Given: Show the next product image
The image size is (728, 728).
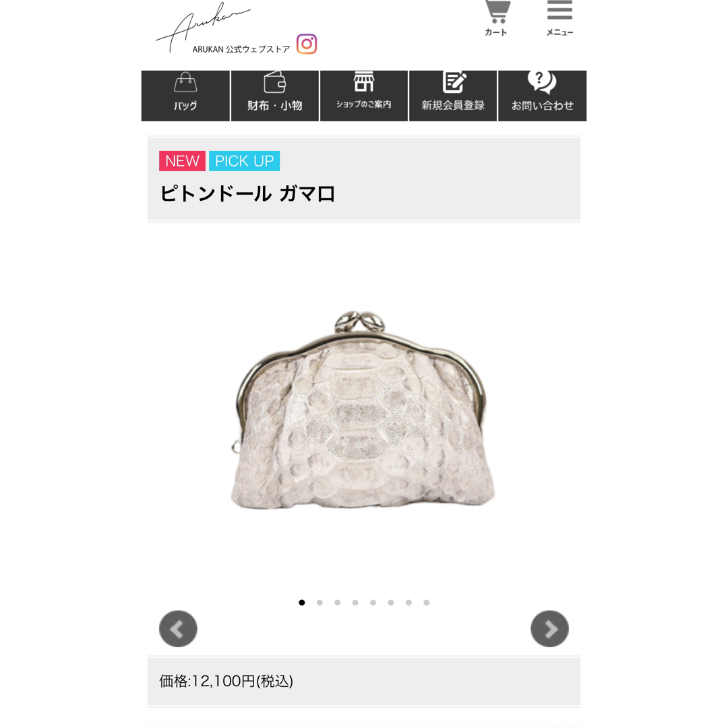Looking at the screenshot, I should [x=550, y=629].
